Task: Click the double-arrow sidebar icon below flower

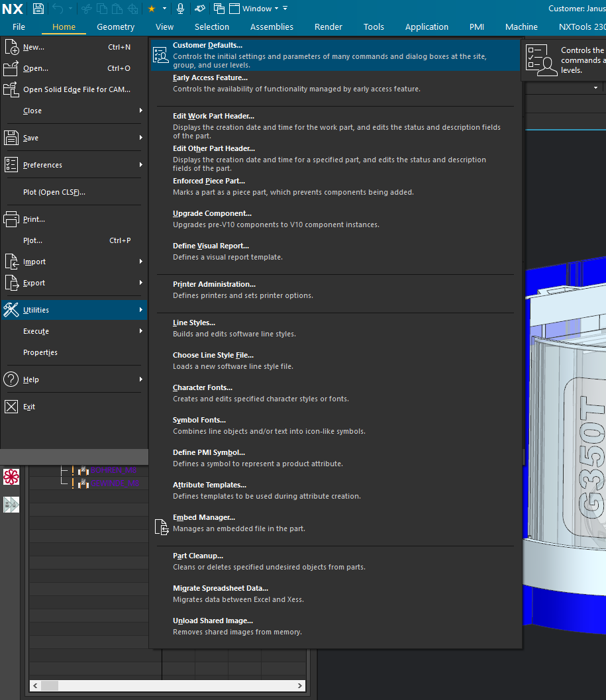Action: coord(11,505)
